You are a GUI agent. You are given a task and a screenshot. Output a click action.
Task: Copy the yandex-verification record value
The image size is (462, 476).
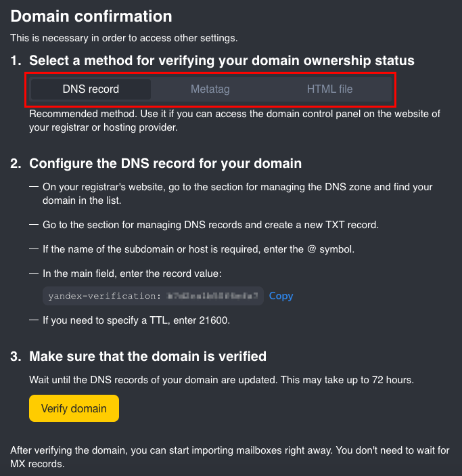(281, 296)
